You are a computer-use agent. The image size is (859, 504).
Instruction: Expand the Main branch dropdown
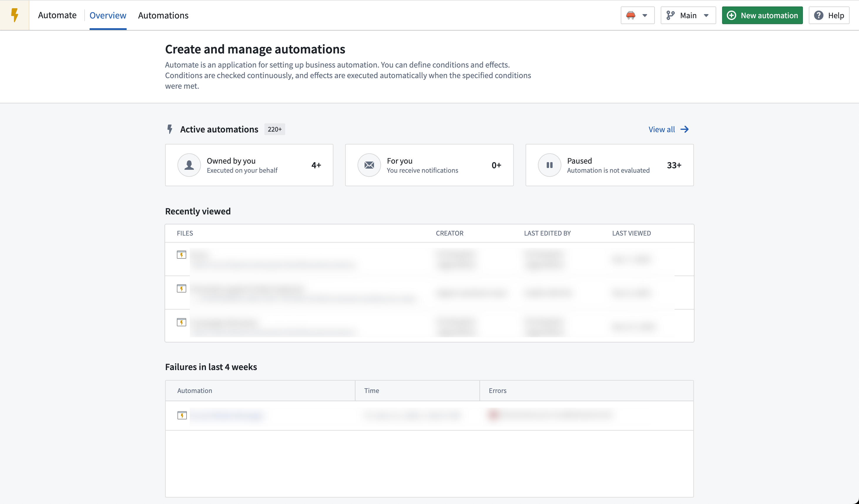[688, 15]
